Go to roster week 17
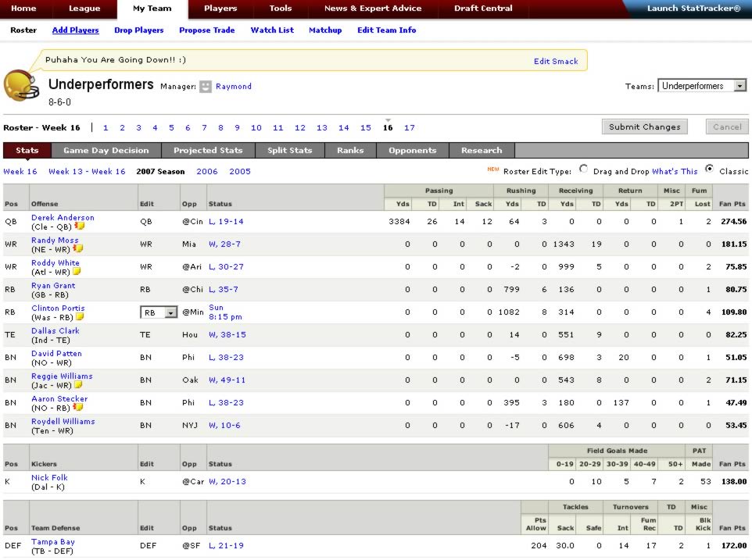 coord(409,128)
